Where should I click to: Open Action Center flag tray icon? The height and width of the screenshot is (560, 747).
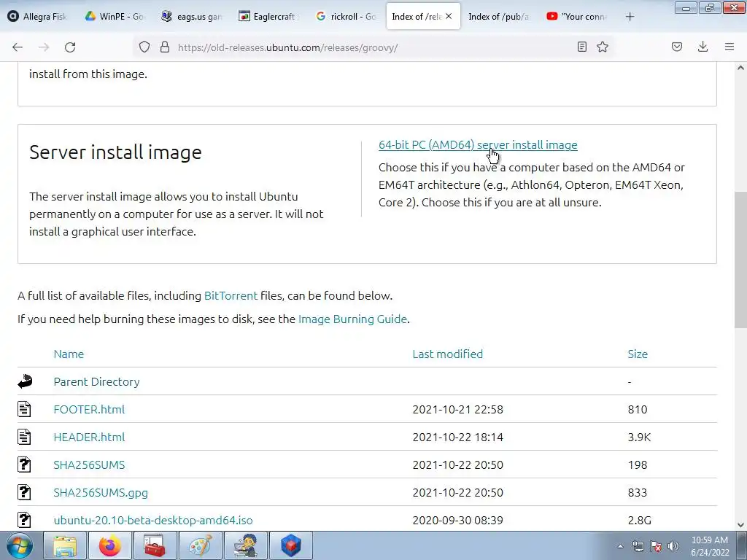click(x=656, y=547)
